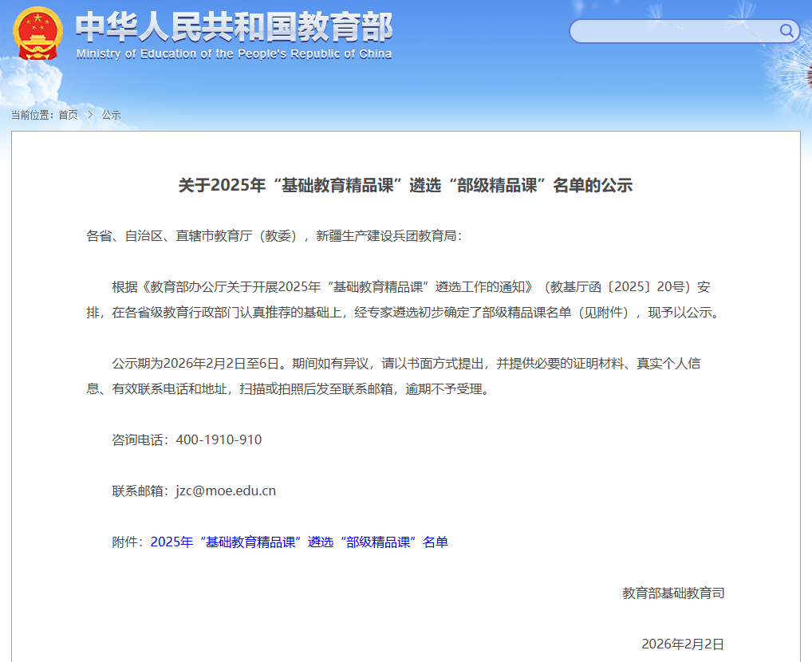
Task: Focus the header search input field
Action: pyautogui.click(x=674, y=31)
